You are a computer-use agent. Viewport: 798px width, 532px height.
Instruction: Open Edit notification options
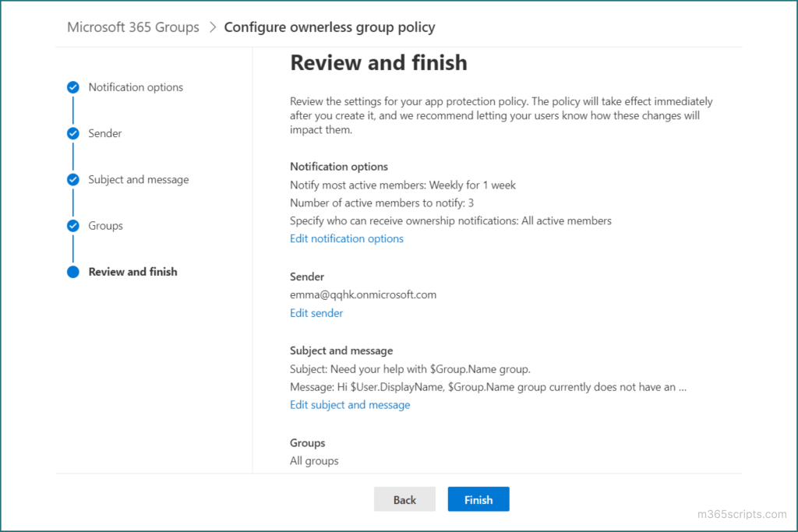pyautogui.click(x=346, y=238)
